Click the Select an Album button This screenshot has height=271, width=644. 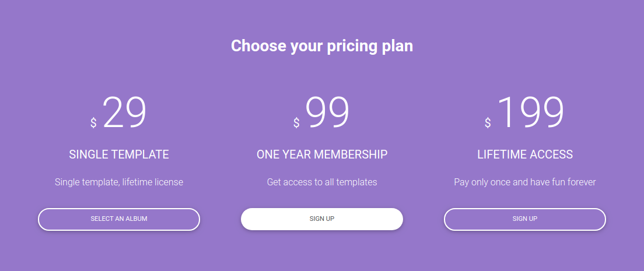tap(119, 219)
